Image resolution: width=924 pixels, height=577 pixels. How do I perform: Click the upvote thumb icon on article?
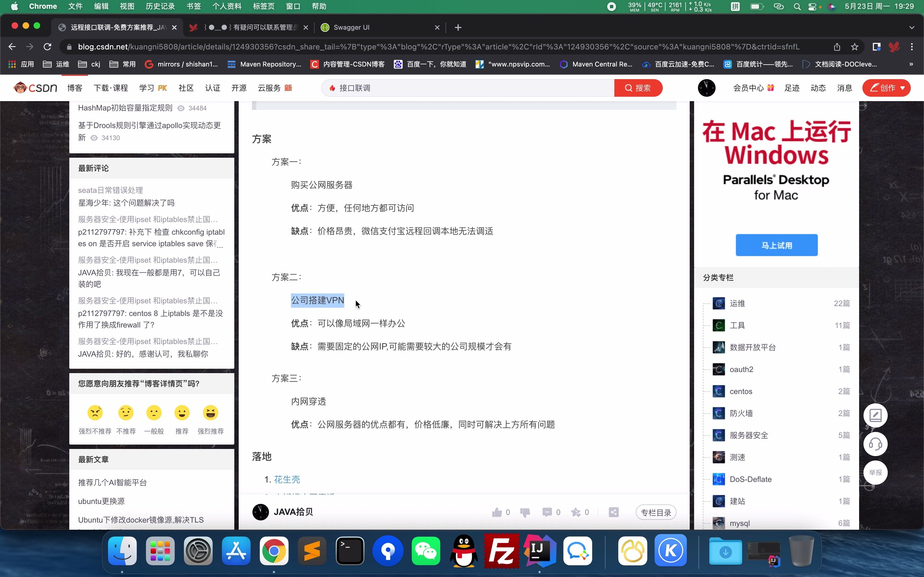(497, 512)
